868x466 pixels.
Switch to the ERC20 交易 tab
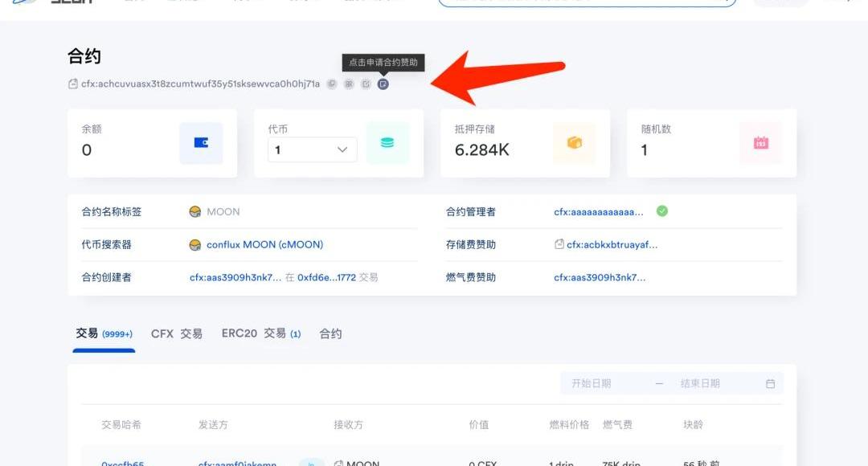260,333
